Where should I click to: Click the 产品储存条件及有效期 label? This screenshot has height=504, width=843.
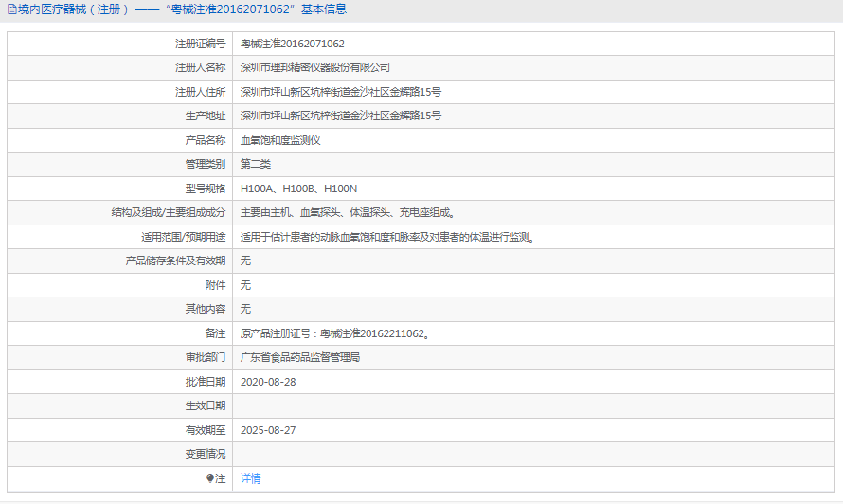pyautogui.click(x=176, y=261)
